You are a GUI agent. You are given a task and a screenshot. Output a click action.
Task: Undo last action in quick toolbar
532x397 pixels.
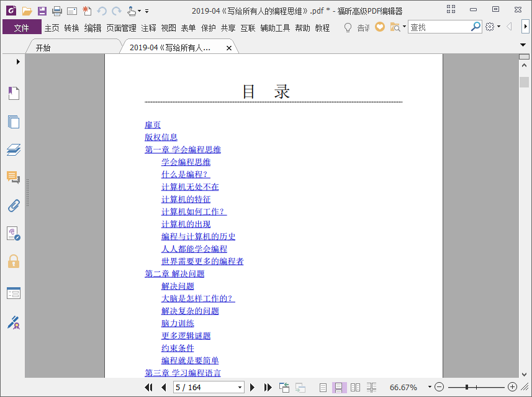point(101,11)
